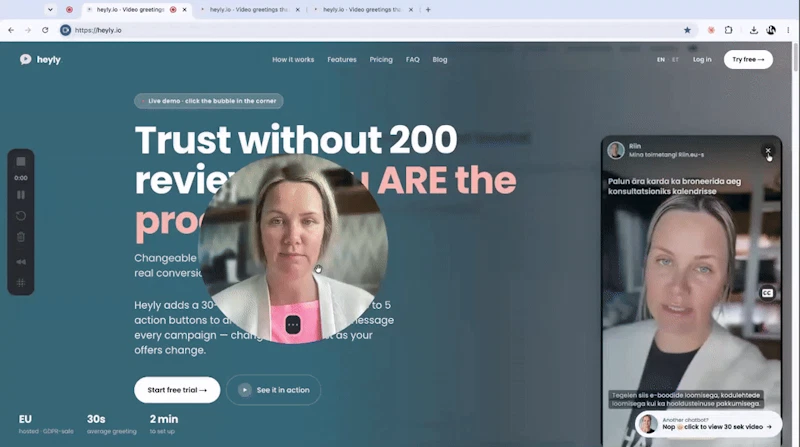Switch to the second heyly.io tab

coord(250,9)
